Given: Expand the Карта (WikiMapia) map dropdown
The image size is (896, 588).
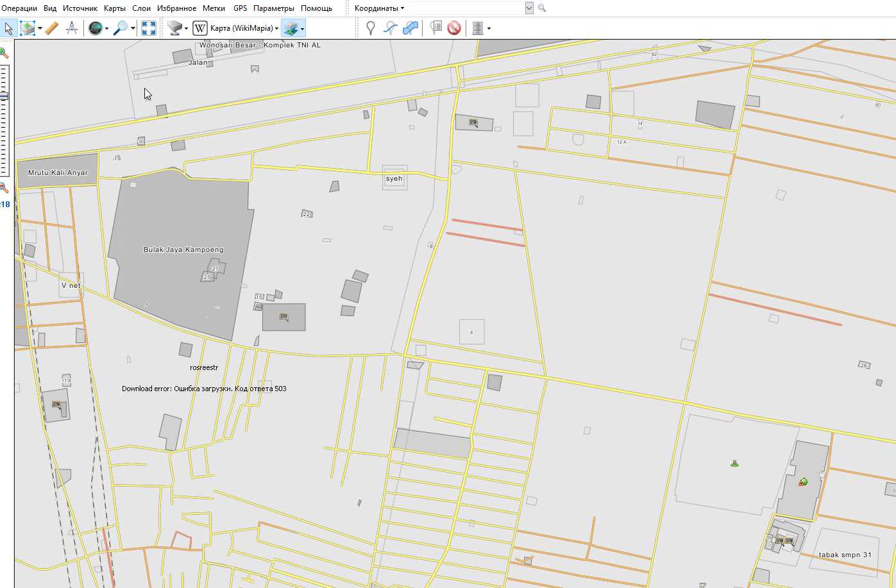Looking at the screenshot, I should coord(276,28).
